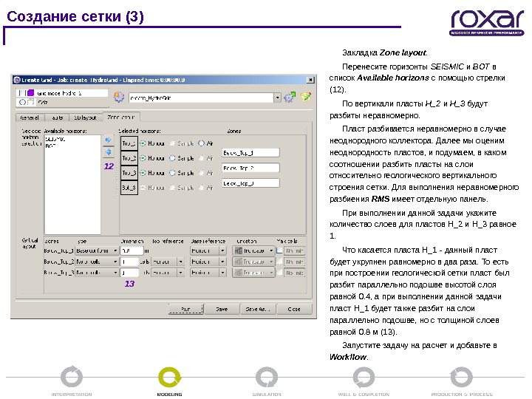532x399 pixels.
Task: Open the job name dropdown arrow
Action: [x=278, y=98]
